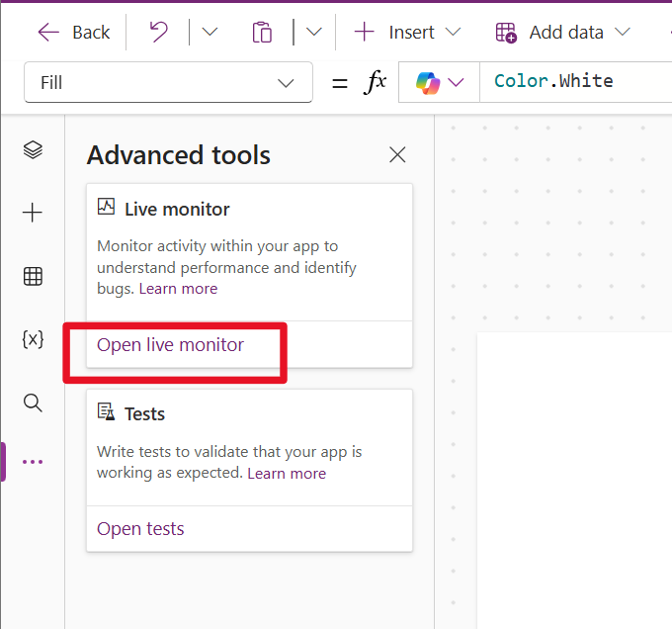
Task: Click the Insert plus sidebar icon
Action: [x=33, y=213]
